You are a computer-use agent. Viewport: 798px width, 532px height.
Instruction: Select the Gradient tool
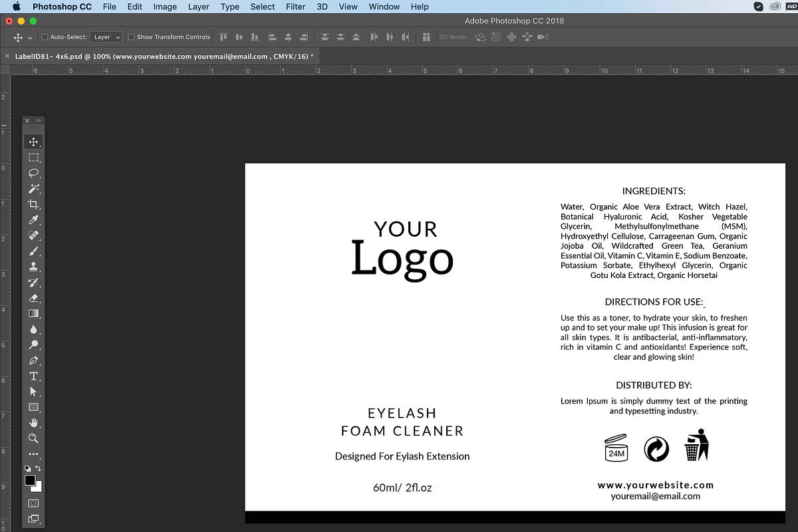pos(33,313)
